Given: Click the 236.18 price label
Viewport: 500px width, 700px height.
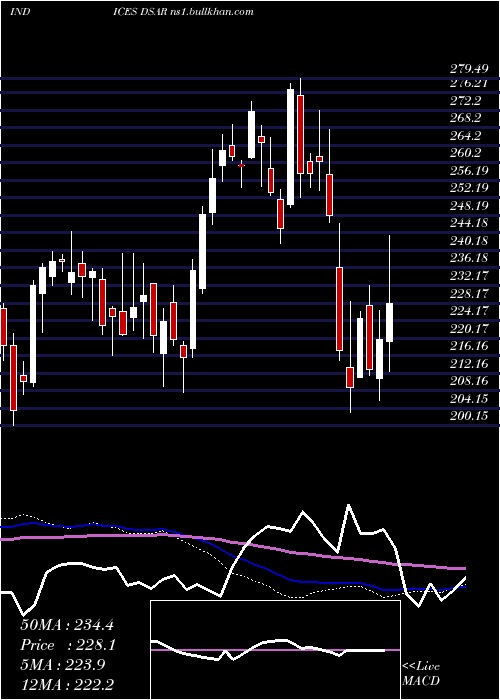Looking at the screenshot, I should (x=469, y=259).
